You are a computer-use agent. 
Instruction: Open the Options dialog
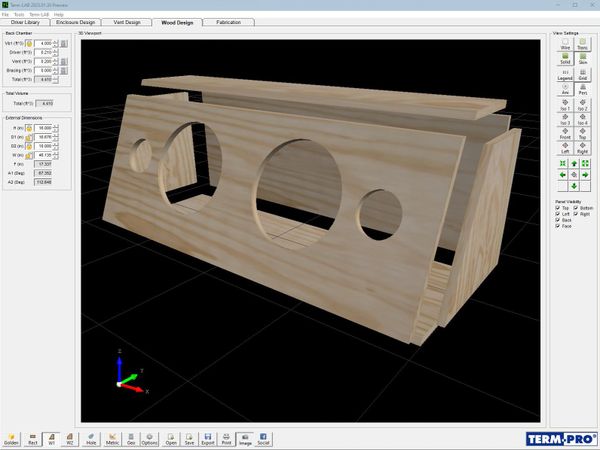click(149, 439)
